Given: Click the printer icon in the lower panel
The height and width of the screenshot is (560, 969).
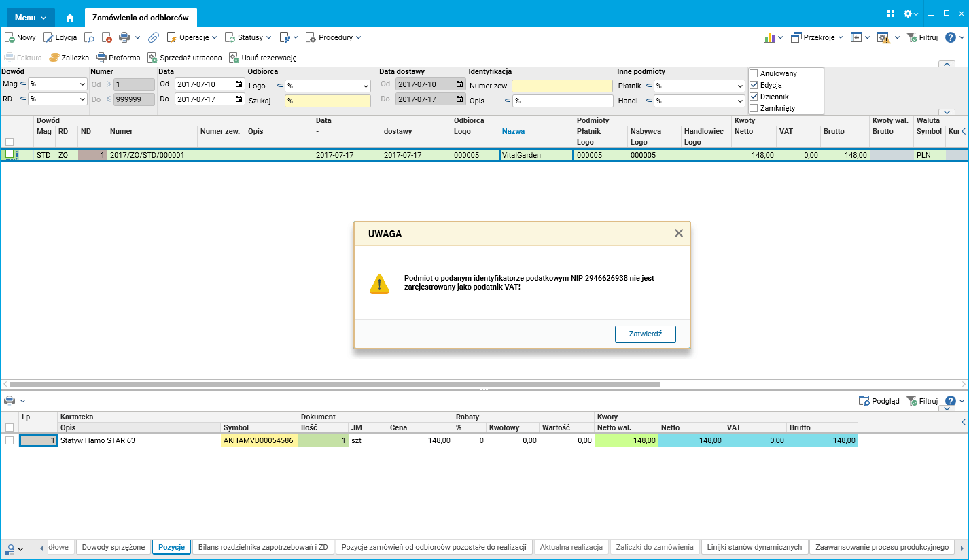Looking at the screenshot, I should click(x=10, y=401).
